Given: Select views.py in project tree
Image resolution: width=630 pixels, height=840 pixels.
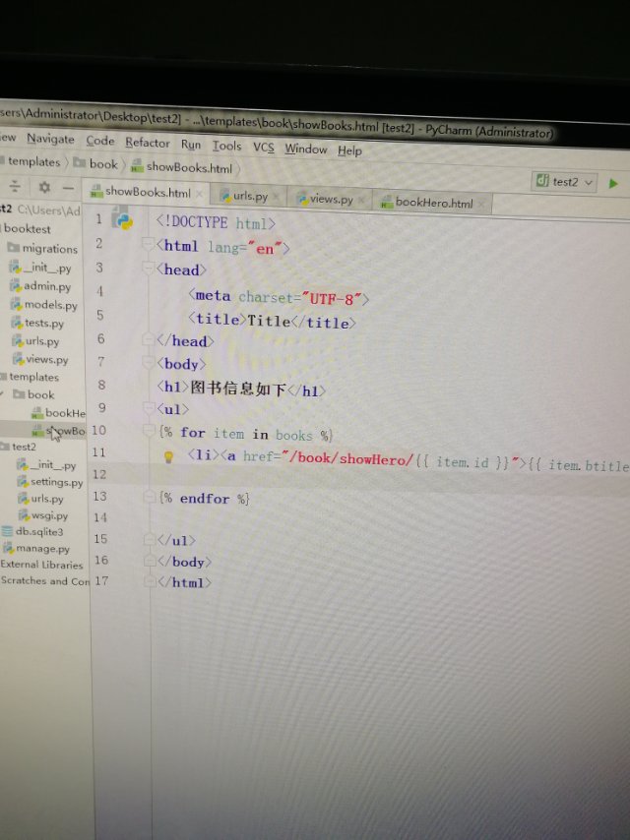Looking at the screenshot, I should pos(40,359).
